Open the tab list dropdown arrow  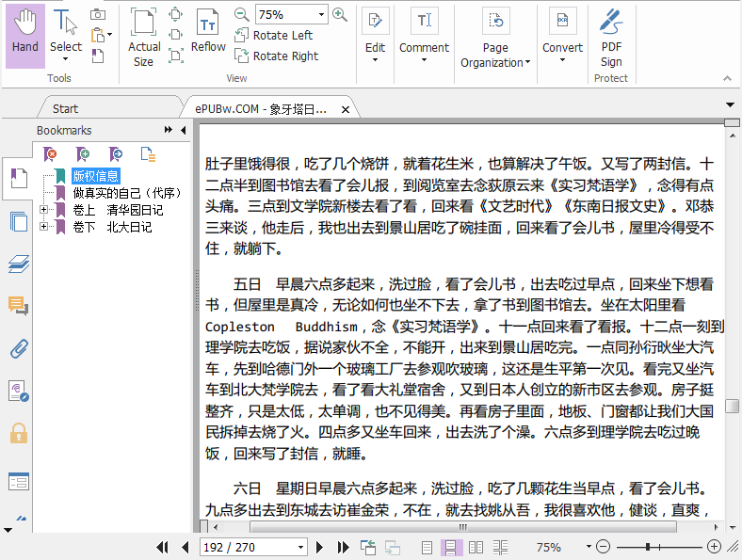click(x=730, y=104)
